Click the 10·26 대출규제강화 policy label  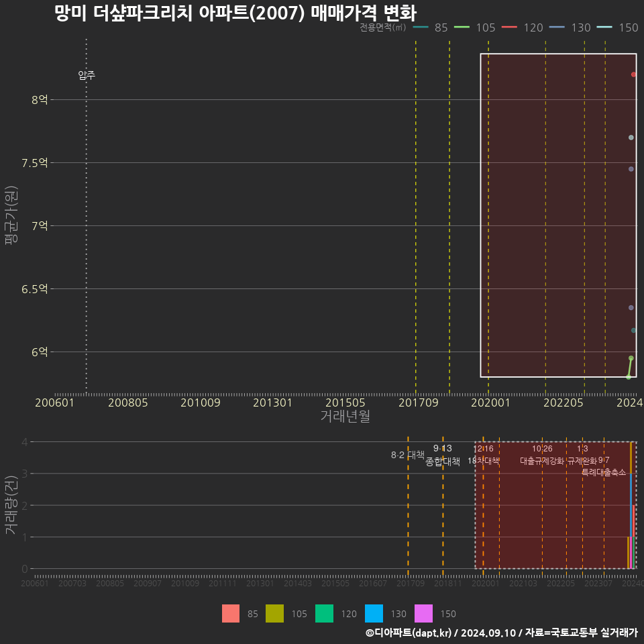point(542,455)
